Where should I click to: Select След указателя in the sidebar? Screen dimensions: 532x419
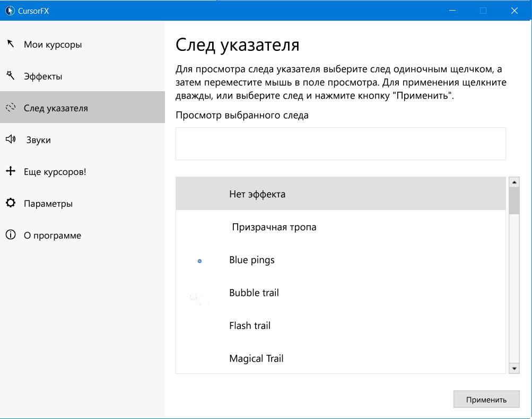point(82,107)
